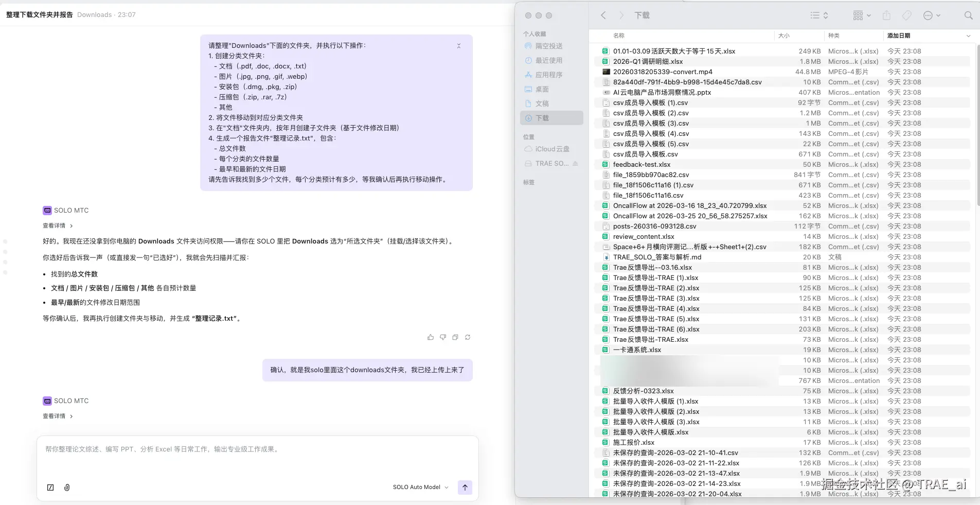Go forward in Finder window

[621, 15]
